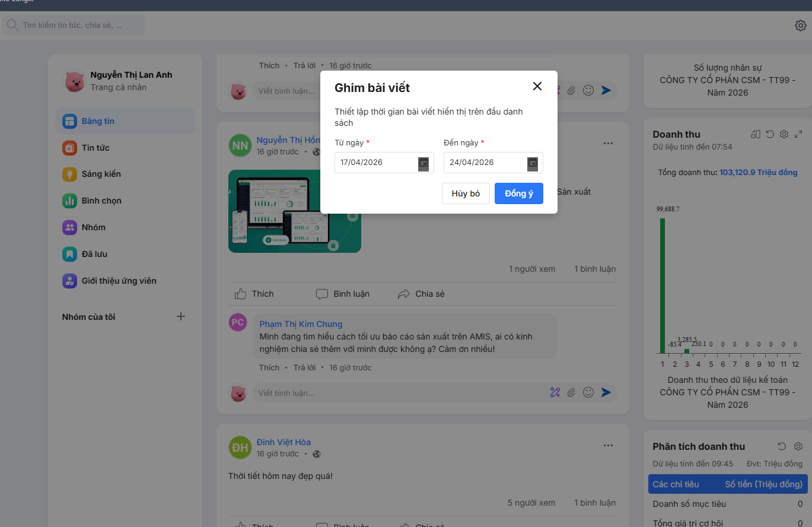Open the settings gear in the top bar

click(x=800, y=26)
